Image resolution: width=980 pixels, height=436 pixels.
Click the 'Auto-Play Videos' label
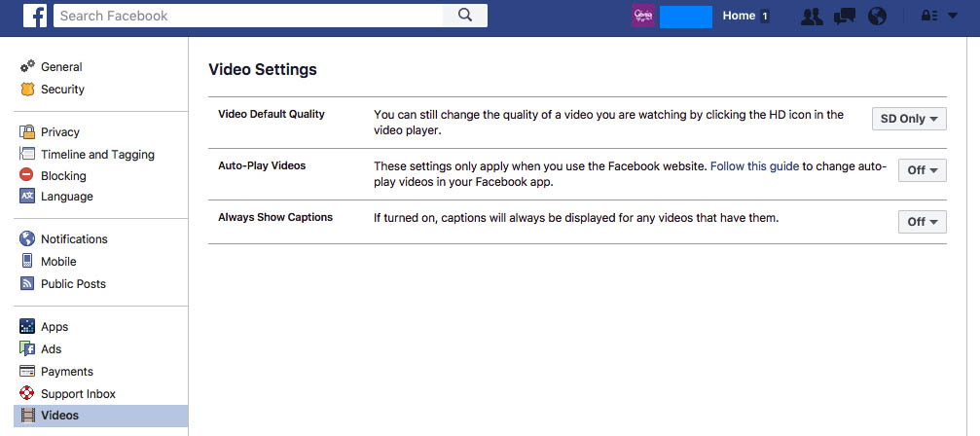click(x=262, y=165)
